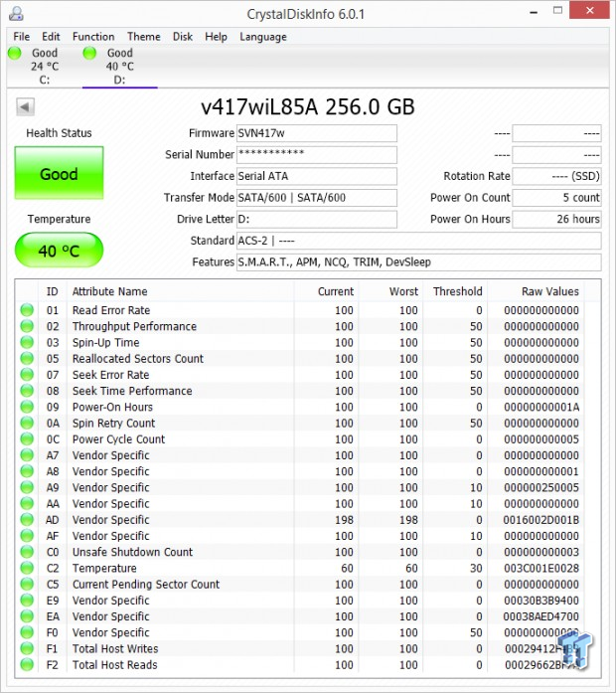Click the Firmware field SVN417w
The image size is (616, 693).
[317, 133]
